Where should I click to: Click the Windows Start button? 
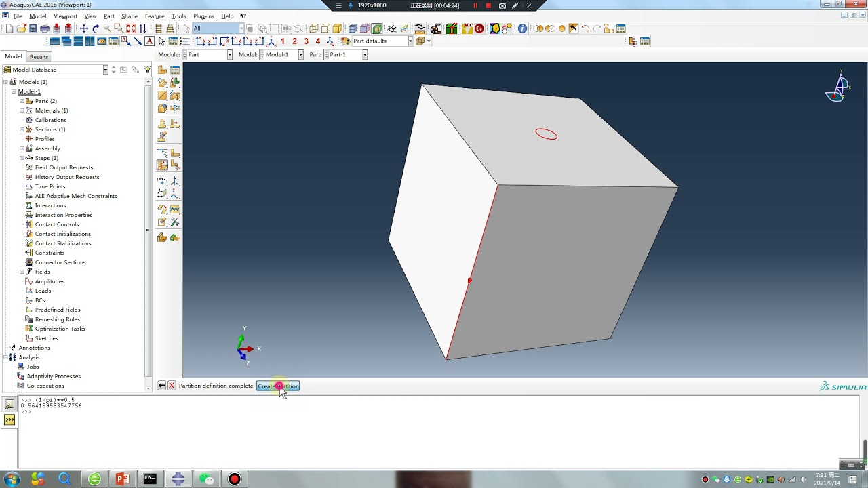click(12, 479)
